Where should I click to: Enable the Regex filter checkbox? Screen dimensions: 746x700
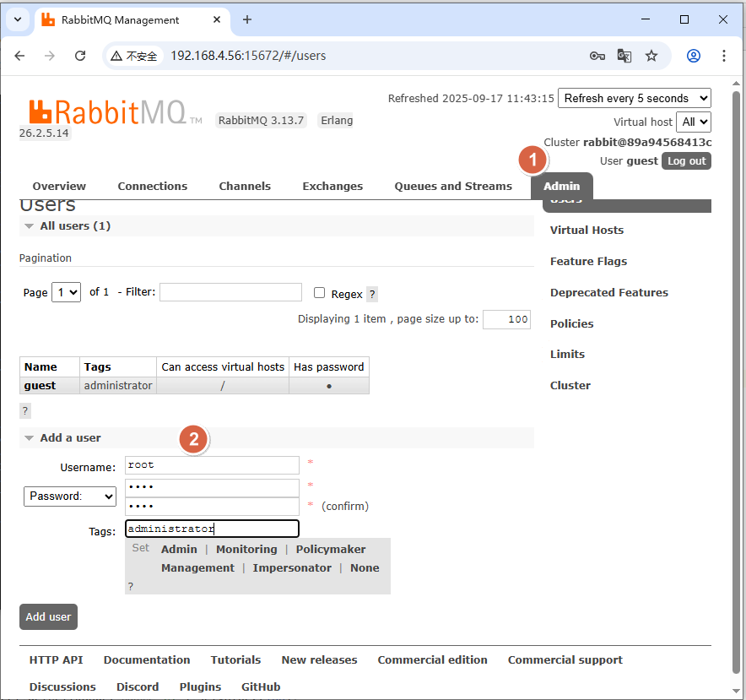click(x=319, y=293)
